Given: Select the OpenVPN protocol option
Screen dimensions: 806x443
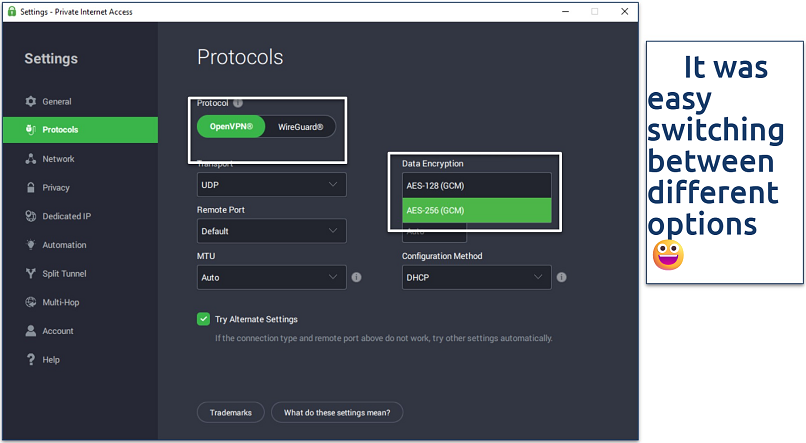Looking at the screenshot, I should pyautogui.click(x=231, y=126).
